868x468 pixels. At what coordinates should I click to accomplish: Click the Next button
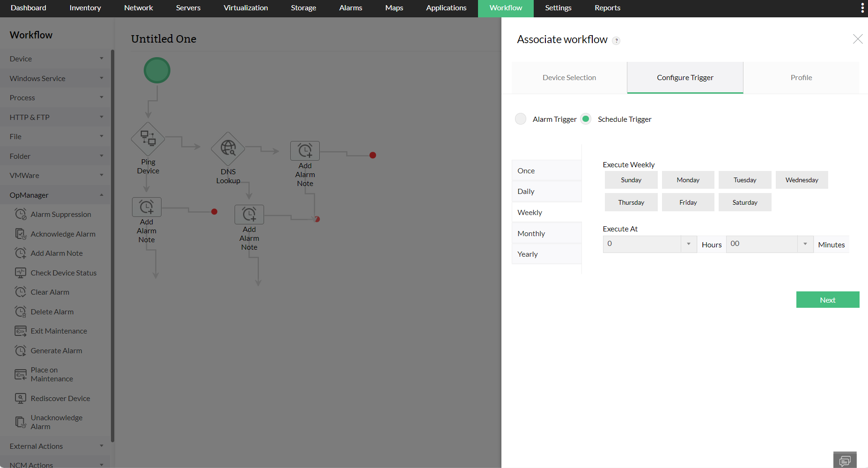tap(828, 300)
